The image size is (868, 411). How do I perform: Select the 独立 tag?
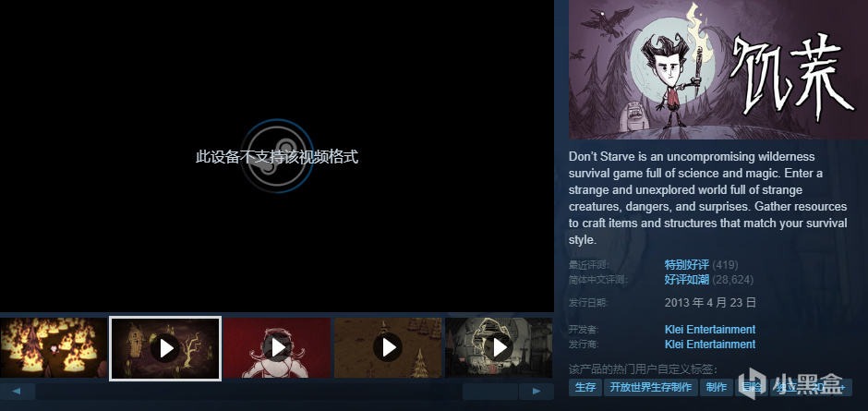pyautogui.click(x=786, y=387)
